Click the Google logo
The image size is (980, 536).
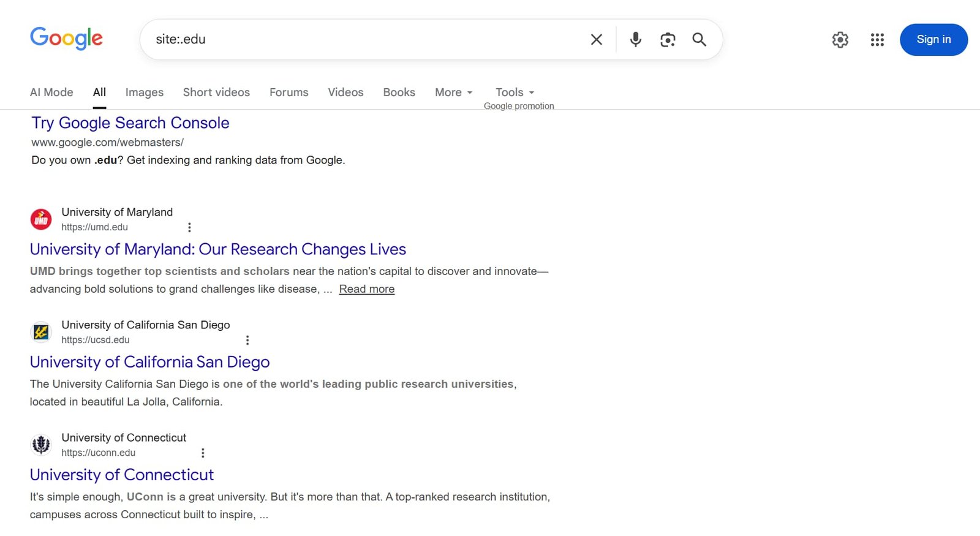point(66,39)
